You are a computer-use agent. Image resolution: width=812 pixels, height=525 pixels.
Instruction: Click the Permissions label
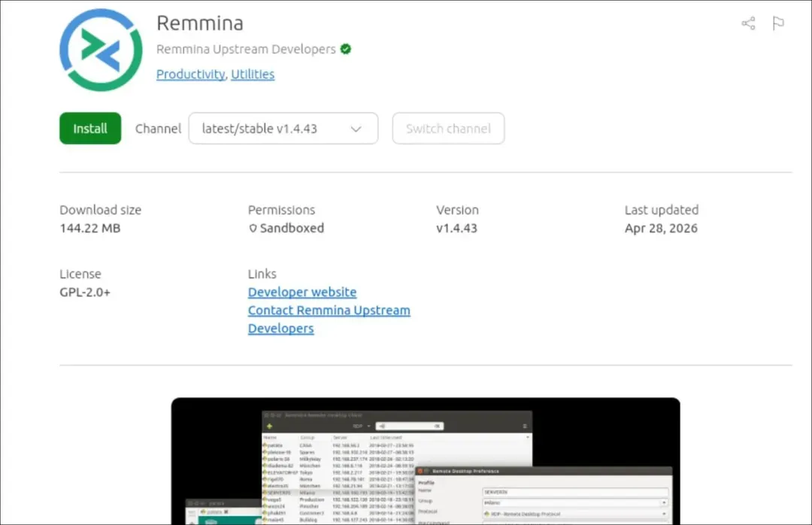pos(281,210)
